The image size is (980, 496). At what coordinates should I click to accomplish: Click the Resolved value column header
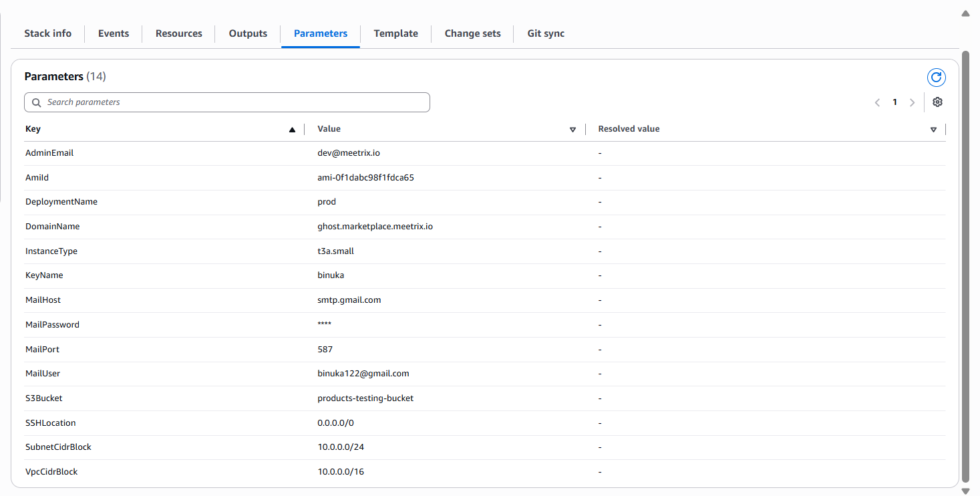[x=629, y=129]
